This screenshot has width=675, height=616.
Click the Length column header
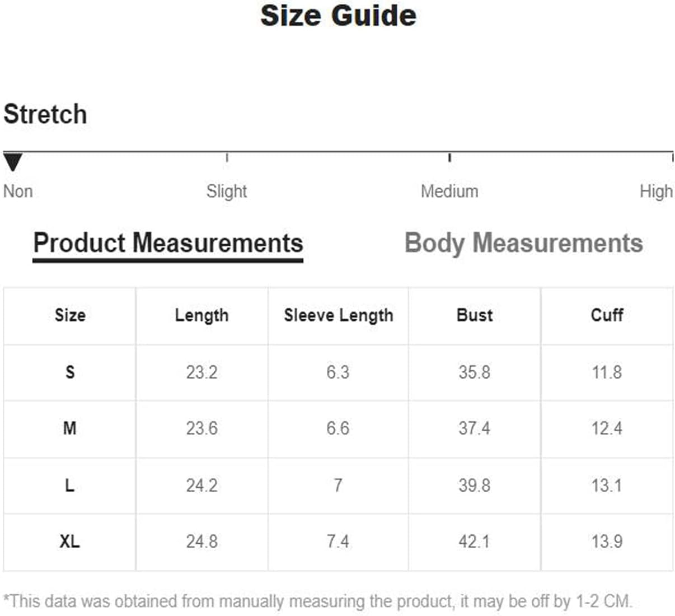click(x=201, y=315)
